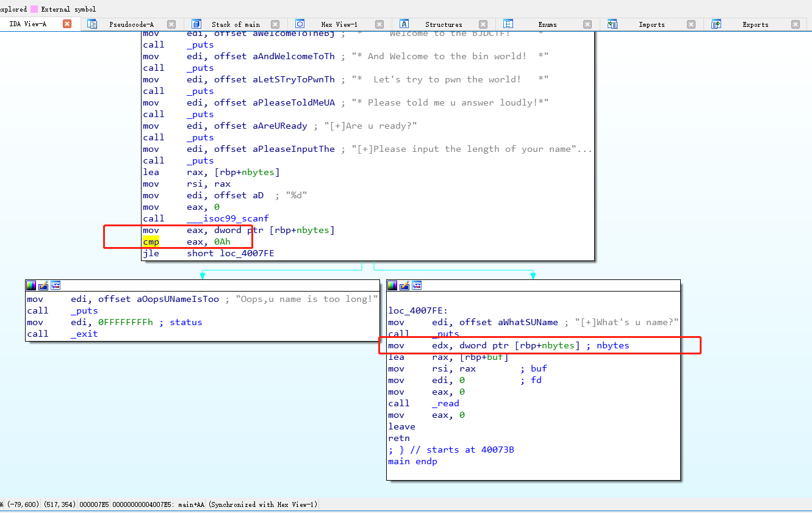The height and width of the screenshot is (513, 812).
Task: Click the Imports tab icon
Action: (612, 24)
